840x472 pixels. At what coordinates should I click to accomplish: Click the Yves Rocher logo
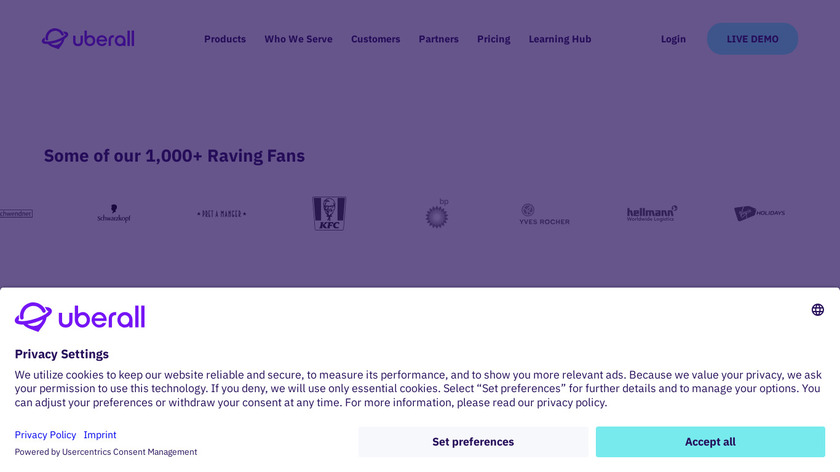click(544, 214)
